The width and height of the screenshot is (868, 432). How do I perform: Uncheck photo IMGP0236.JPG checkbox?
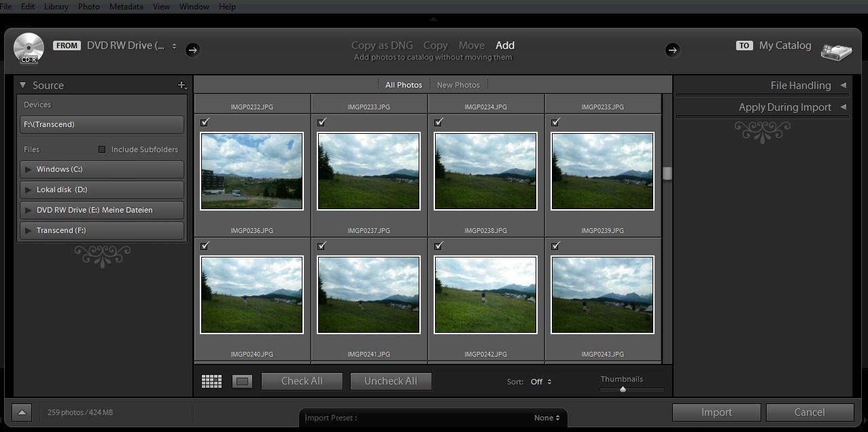coord(205,122)
